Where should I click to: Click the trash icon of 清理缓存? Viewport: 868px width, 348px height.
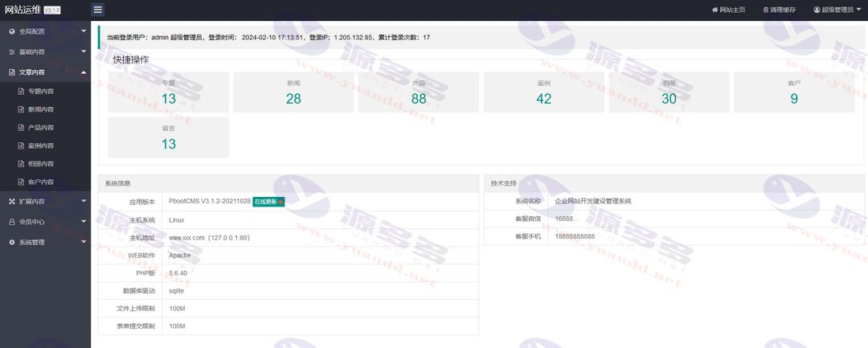coord(766,10)
